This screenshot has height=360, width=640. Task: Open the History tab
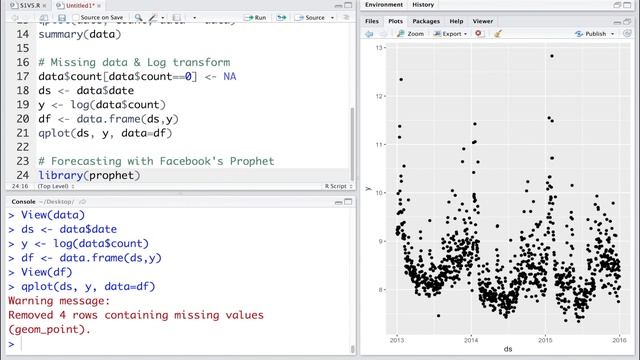click(x=423, y=5)
